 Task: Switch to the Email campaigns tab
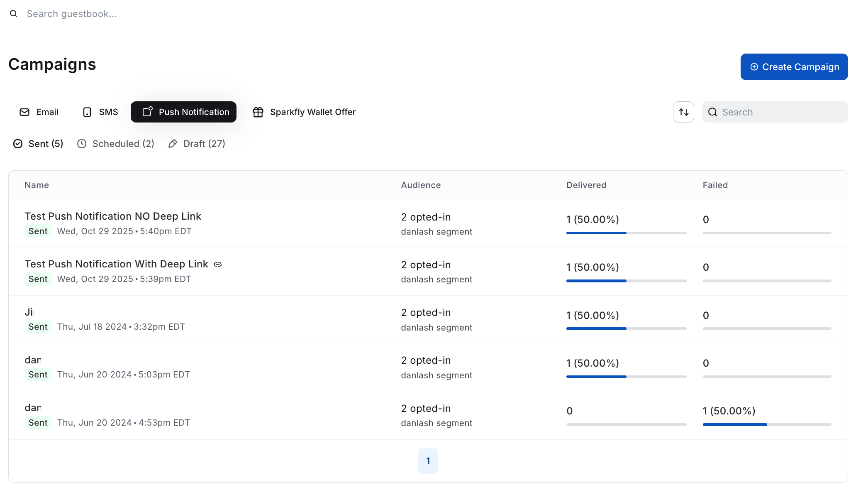tap(39, 112)
